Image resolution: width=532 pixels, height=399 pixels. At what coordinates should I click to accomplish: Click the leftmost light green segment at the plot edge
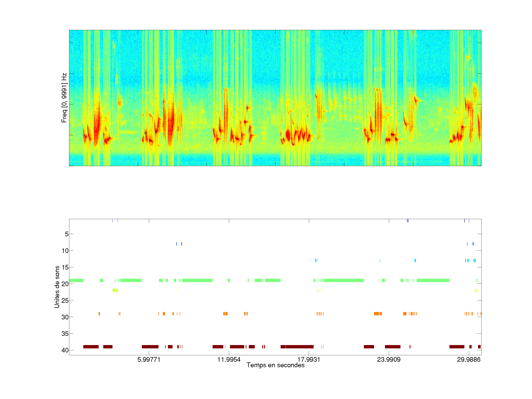point(76,280)
